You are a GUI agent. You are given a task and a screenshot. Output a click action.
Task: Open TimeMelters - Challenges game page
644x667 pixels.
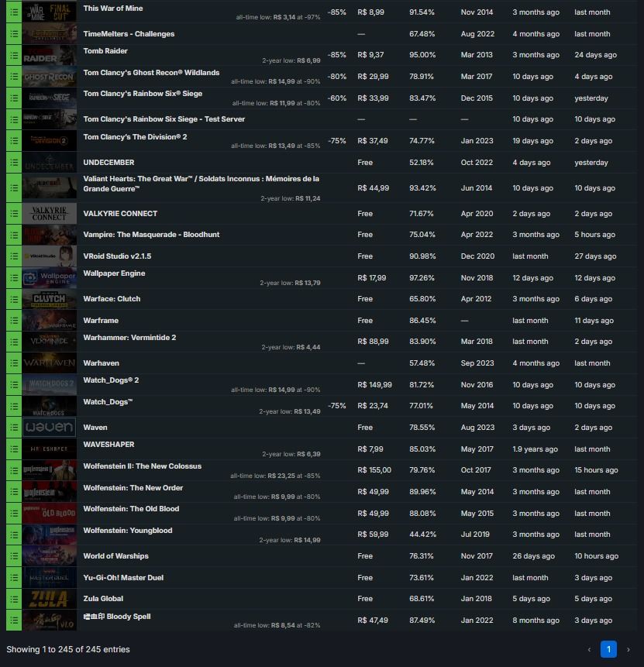pos(129,33)
